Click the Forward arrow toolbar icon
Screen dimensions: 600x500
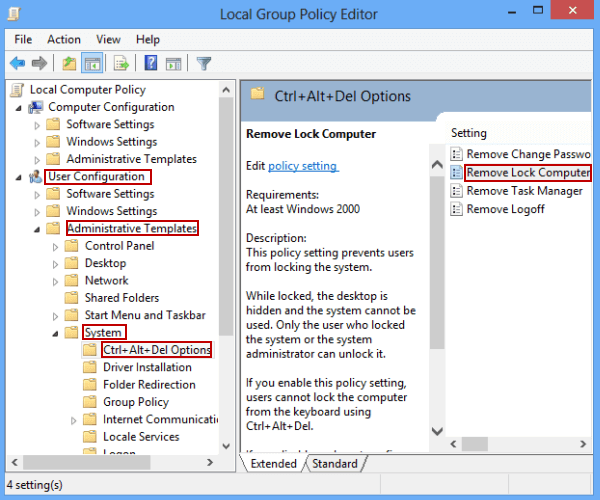tap(39, 63)
